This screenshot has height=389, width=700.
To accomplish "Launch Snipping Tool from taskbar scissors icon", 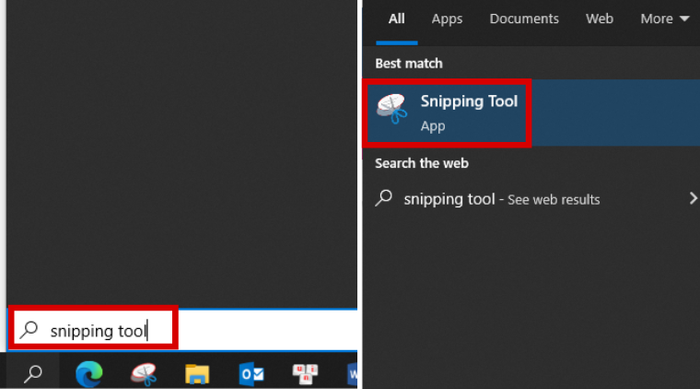I will point(144,374).
